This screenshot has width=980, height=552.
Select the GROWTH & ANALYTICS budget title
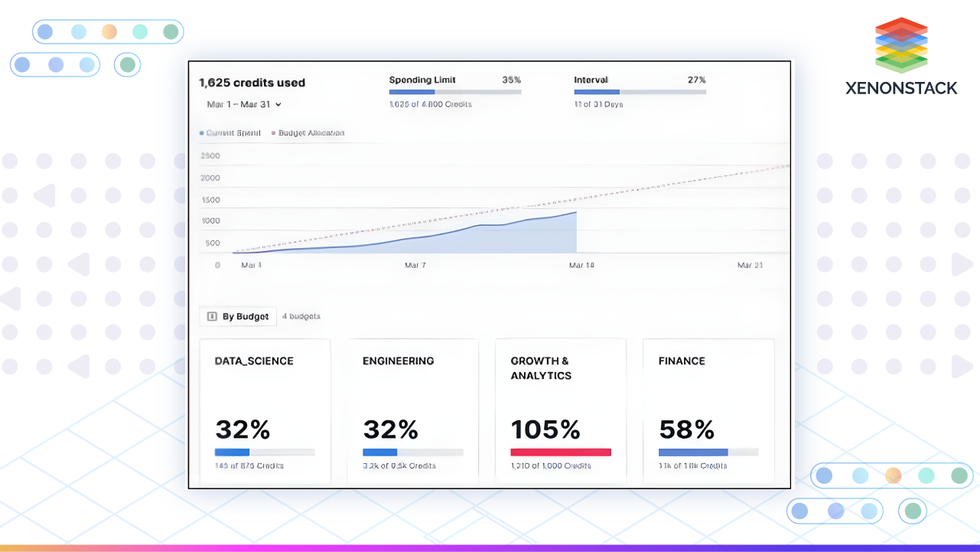pyautogui.click(x=541, y=368)
